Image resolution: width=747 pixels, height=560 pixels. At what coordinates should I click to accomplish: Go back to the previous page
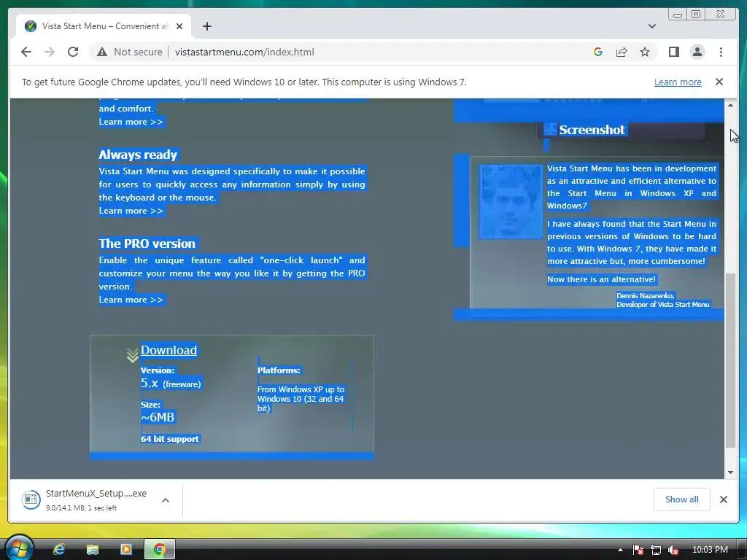pos(26,52)
